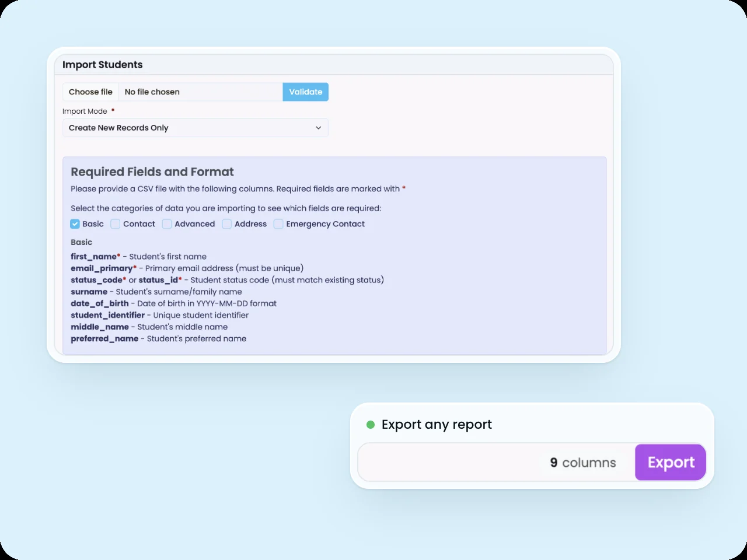Click the 'status_id' field label
This screenshot has height=560, width=747.
(x=158, y=280)
